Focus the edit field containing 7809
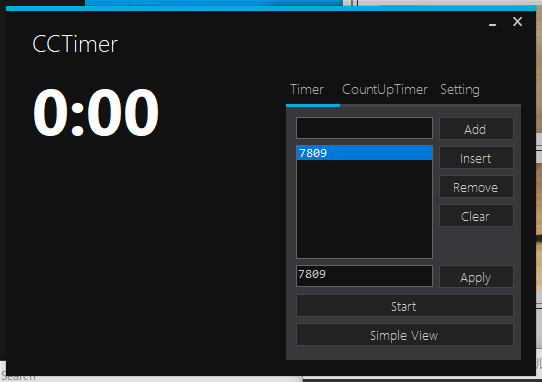 (x=364, y=276)
